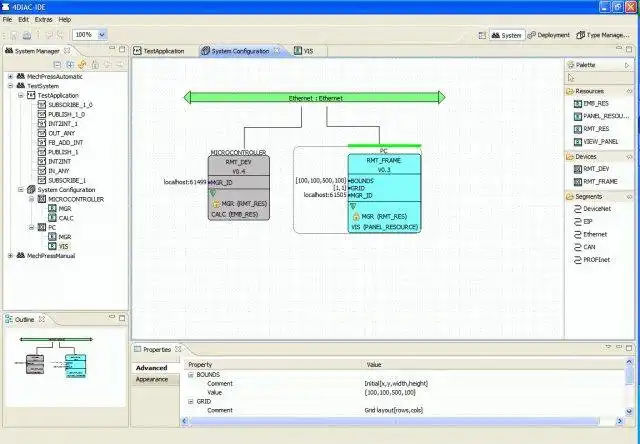Select VIEW_PANEL resource in the palette
The height and width of the screenshot is (444, 640).
point(596,142)
